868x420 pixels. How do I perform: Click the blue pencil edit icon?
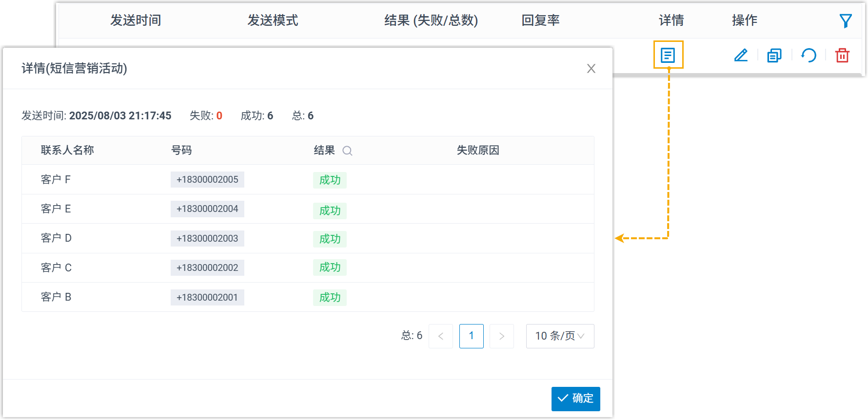[x=741, y=55]
